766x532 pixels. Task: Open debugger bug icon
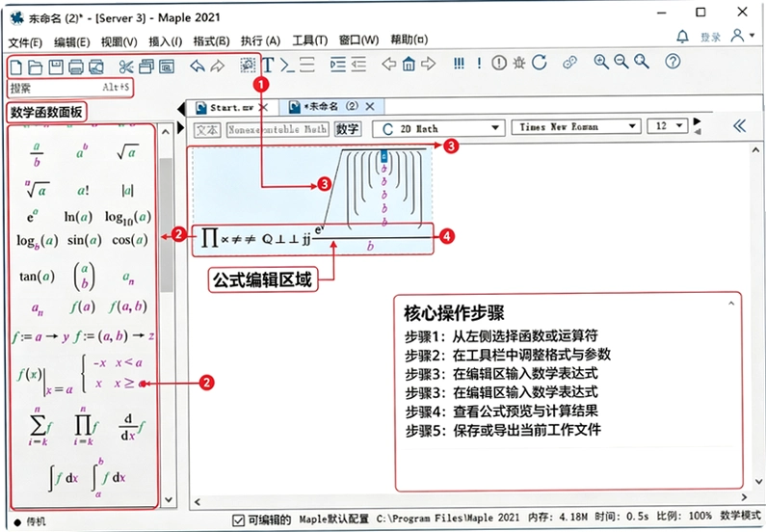pyautogui.click(x=518, y=63)
